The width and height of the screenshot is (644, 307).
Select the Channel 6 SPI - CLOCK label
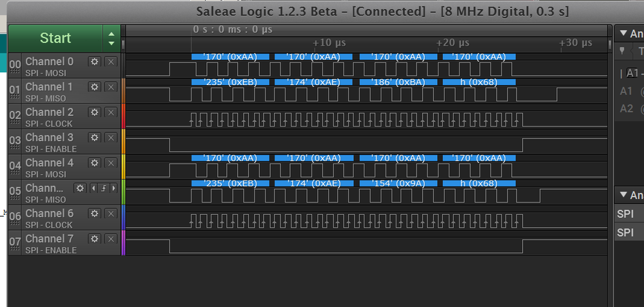click(49, 225)
